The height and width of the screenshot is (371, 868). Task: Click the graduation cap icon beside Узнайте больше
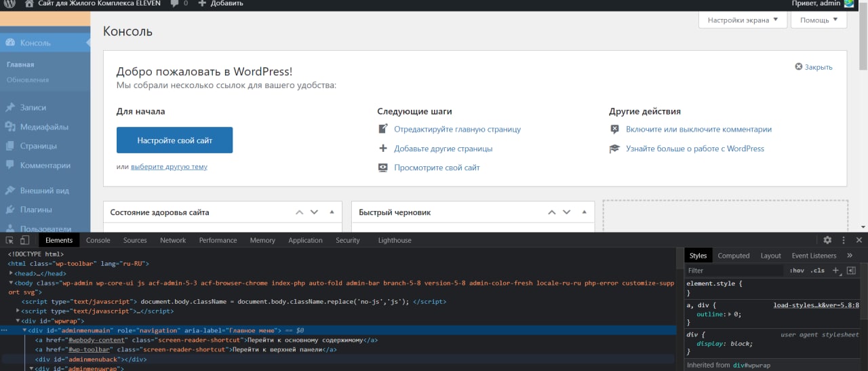point(614,149)
